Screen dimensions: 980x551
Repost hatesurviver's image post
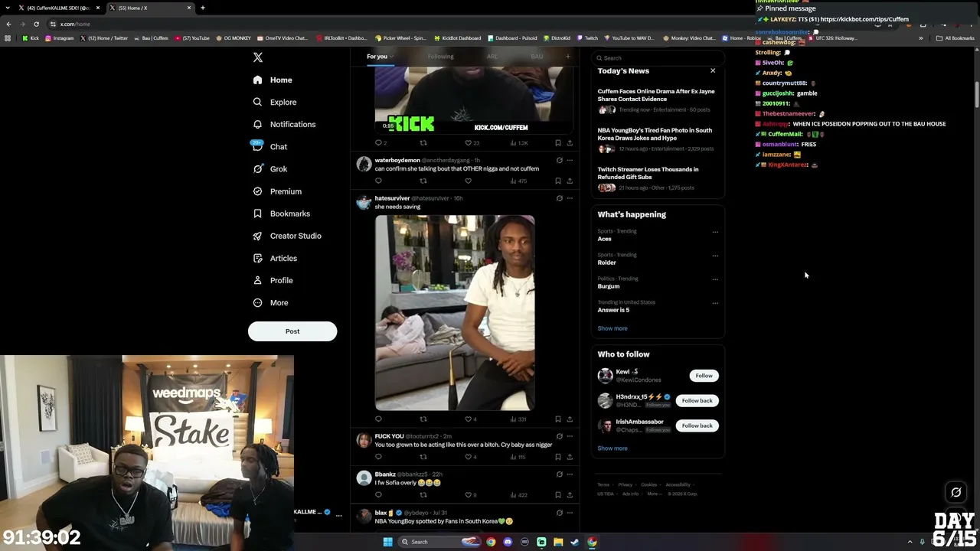point(423,419)
